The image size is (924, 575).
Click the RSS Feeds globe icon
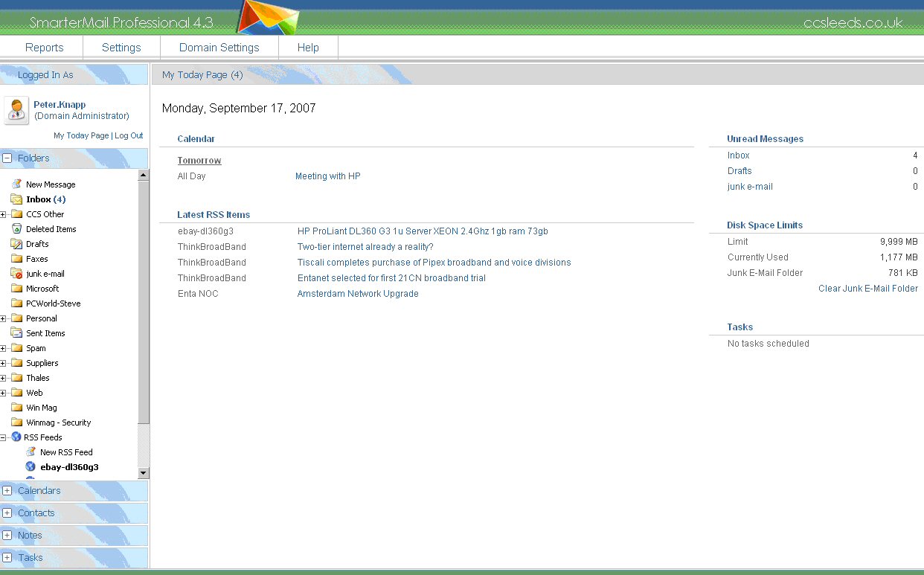pyautogui.click(x=16, y=437)
